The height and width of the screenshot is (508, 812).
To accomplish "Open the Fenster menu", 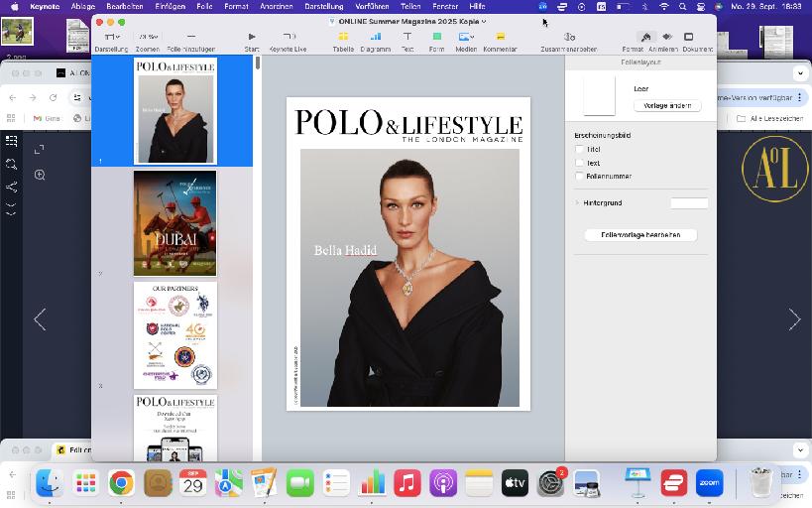I will tap(445, 6).
